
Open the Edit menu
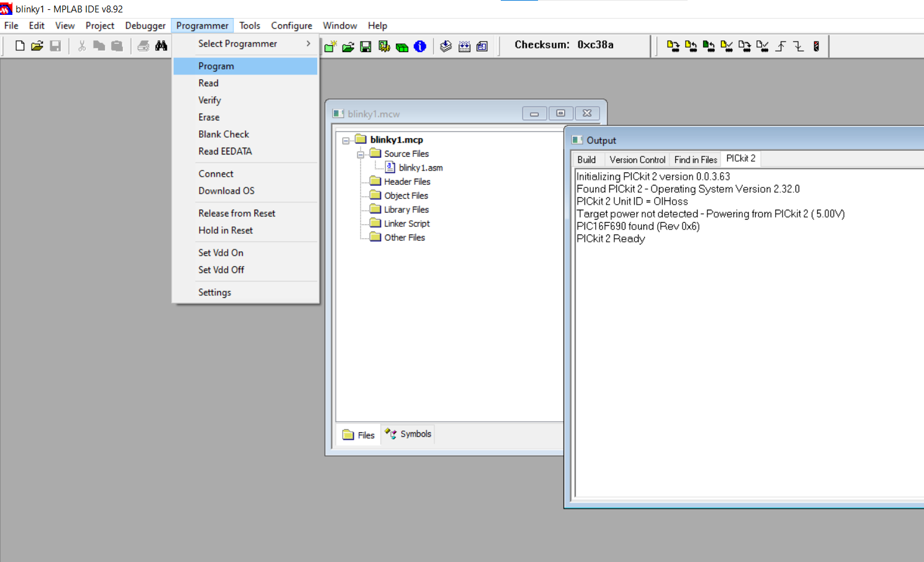click(37, 25)
